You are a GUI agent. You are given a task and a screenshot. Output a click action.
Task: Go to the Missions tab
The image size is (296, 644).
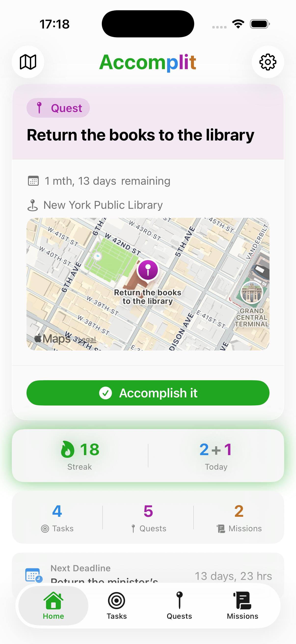coord(242,605)
